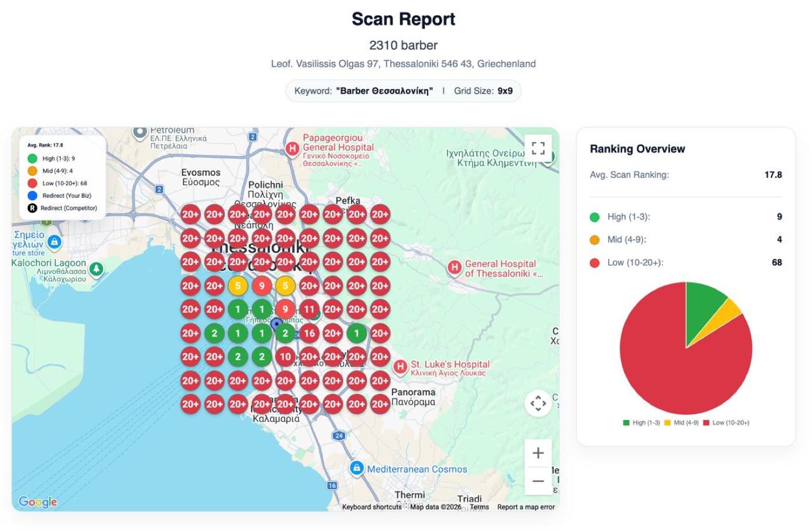Select the General Hospital of Thessaloniki icon

coord(454,268)
